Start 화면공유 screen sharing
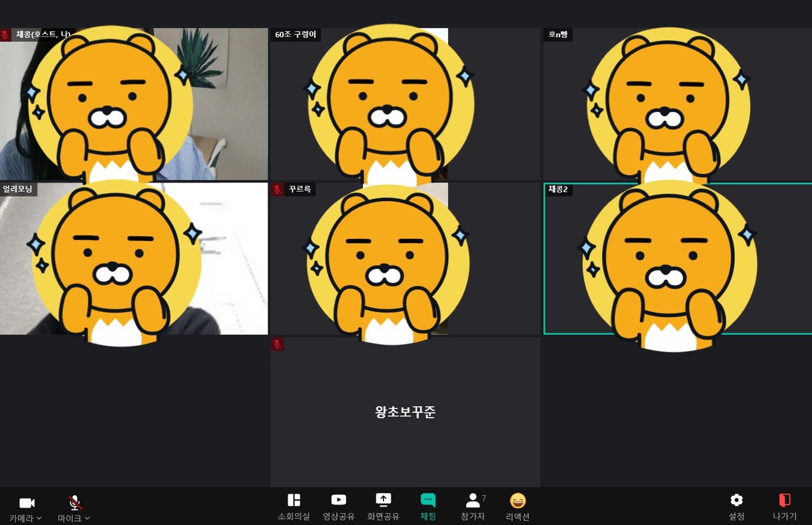Viewport: 812px width, 525px height. pyautogui.click(x=383, y=507)
